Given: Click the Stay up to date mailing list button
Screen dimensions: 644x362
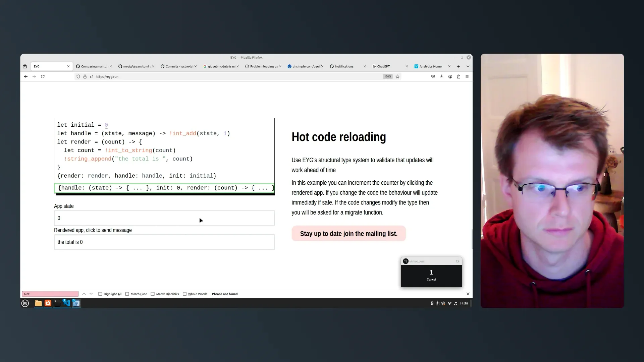Looking at the screenshot, I should [x=348, y=233].
